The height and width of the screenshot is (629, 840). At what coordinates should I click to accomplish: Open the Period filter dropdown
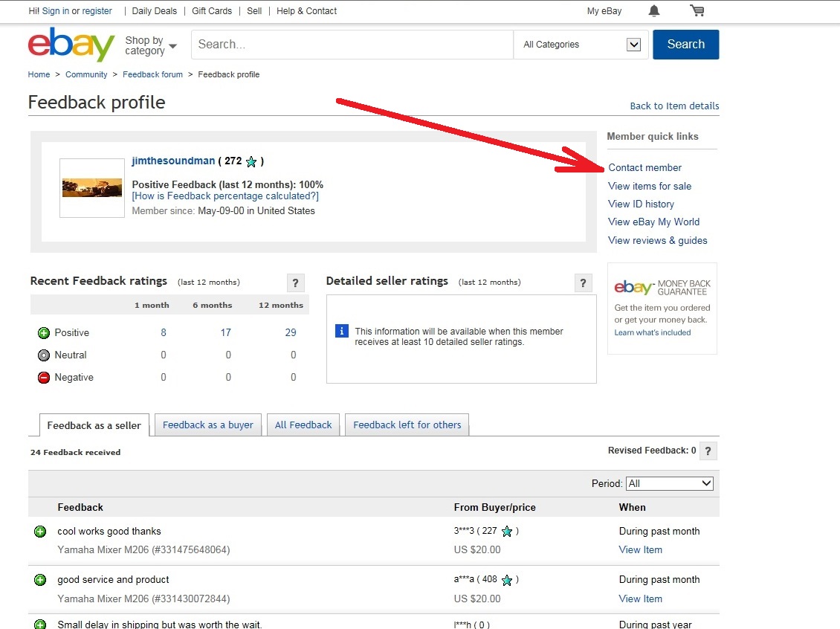(670, 483)
